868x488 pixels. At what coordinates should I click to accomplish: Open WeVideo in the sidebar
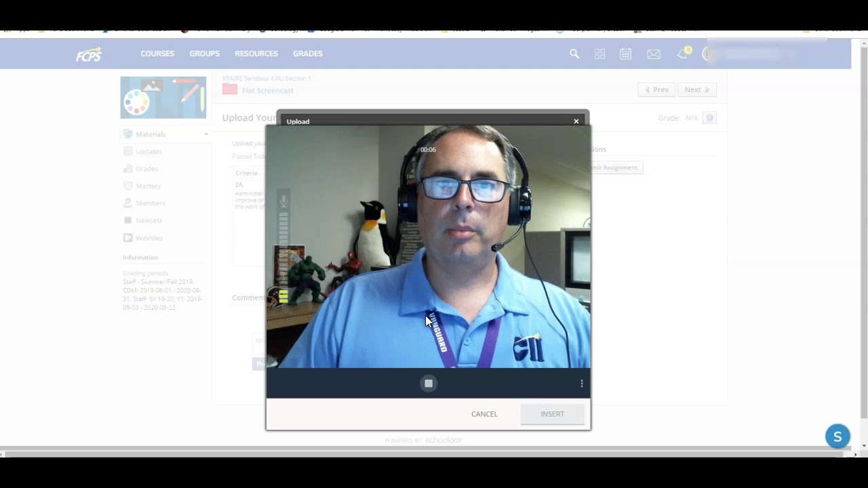coord(149,238)
